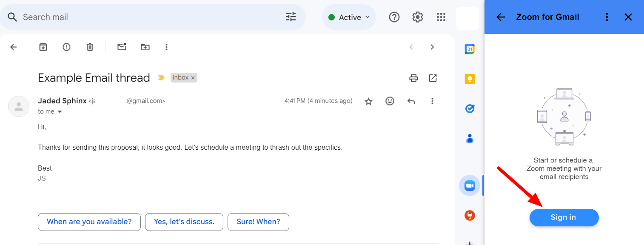Choose the 'Sure! When?' smart reply
Screen dimensions: 644x245
(x=258, y=222)
